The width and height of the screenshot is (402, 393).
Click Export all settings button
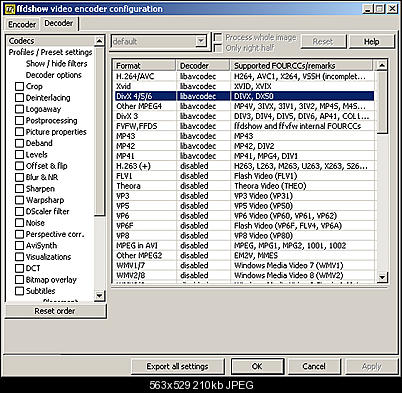pyautogui.click(x=177, y=366)
